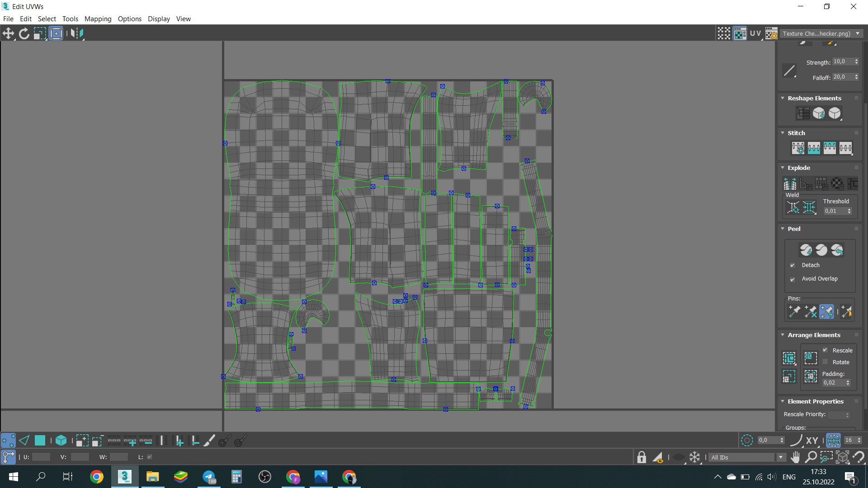Click the Unpin Selected icon
Image resolution: width=868 pixels, height=488 pixels.
click(x=810, y=311)
